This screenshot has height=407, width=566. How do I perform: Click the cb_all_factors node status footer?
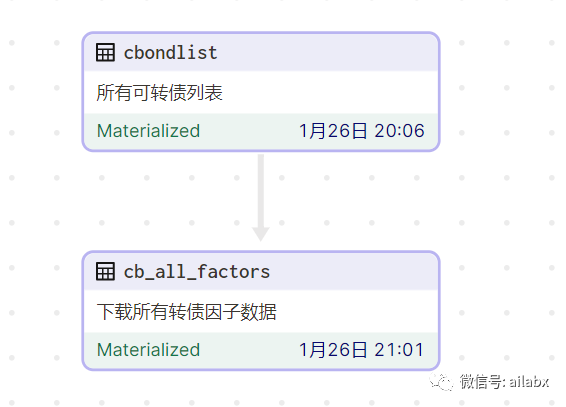[261, 350]
